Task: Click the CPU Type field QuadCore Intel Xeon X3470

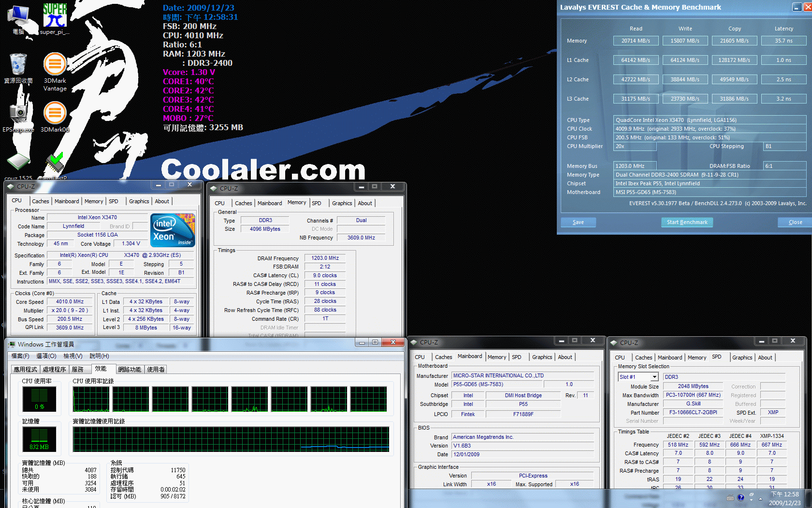Action: [710, 120]
